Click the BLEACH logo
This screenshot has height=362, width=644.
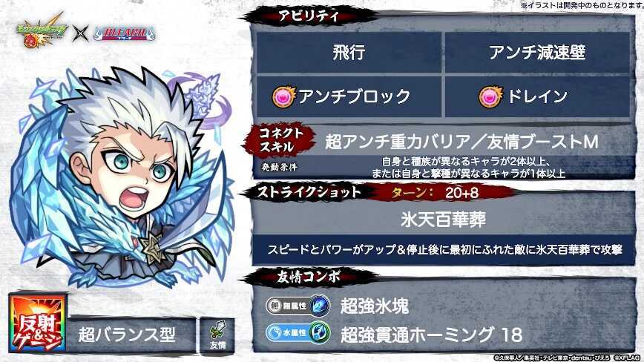pyautogui.click(x=125, y=33)
